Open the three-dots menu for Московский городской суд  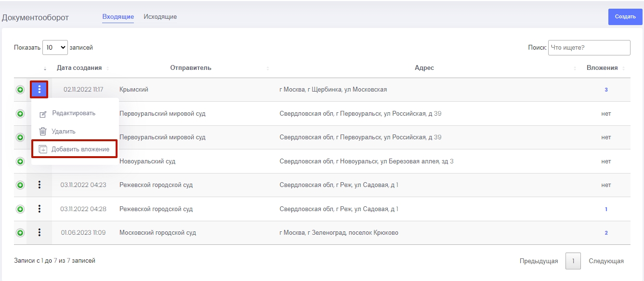pyautogui.click(x=39, y=232)
